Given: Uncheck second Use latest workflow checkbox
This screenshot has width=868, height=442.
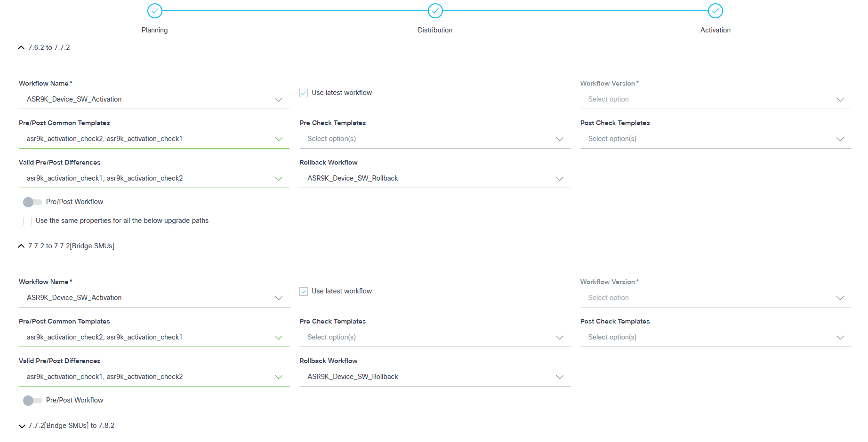Looking at the screenshot, I should tap(304, 292).
